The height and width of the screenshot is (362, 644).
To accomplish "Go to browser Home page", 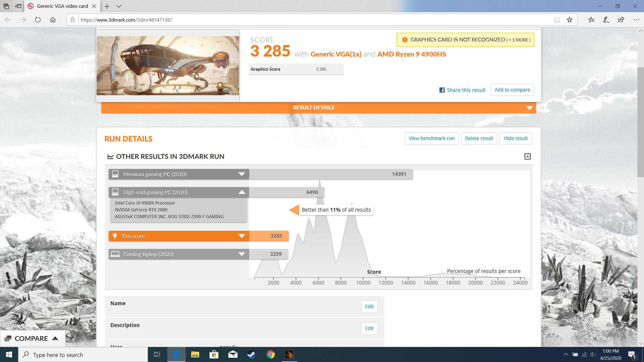I will pos(53,20).
